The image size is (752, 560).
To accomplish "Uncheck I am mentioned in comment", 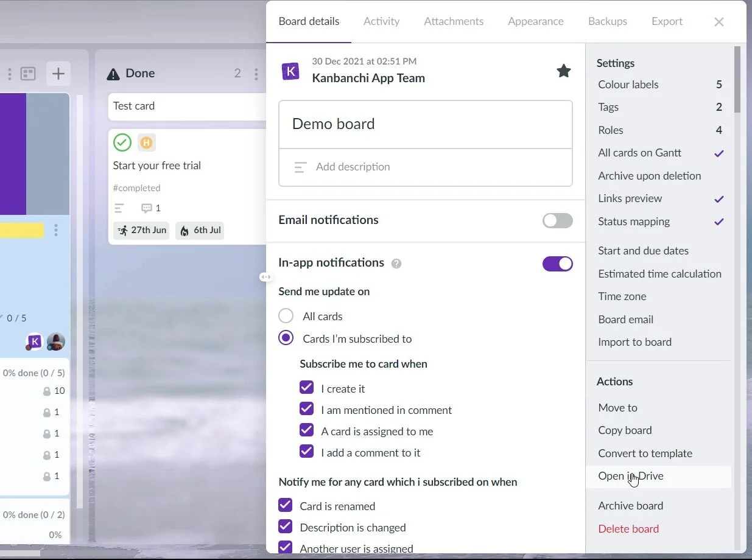I will [306, 409].
